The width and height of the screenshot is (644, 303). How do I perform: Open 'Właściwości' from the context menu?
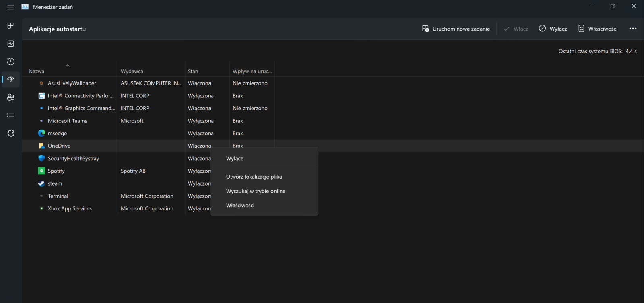[240, 205]
